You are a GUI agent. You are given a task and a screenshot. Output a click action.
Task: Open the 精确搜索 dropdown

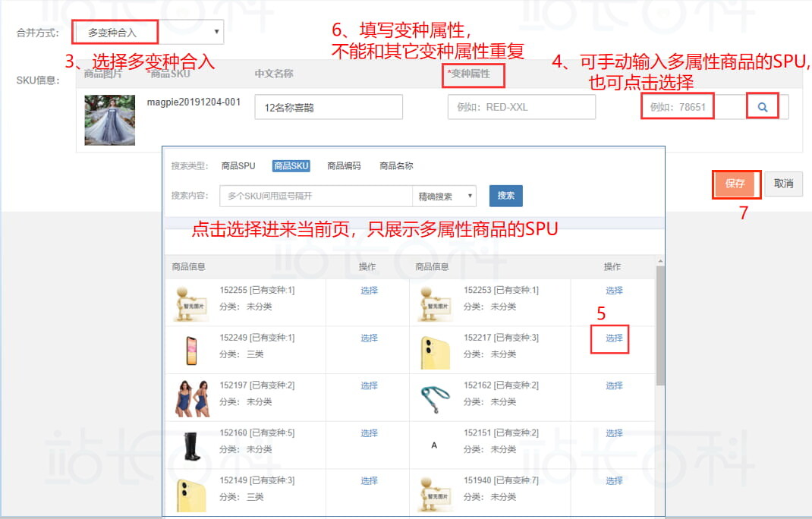[x=444, y=197]
